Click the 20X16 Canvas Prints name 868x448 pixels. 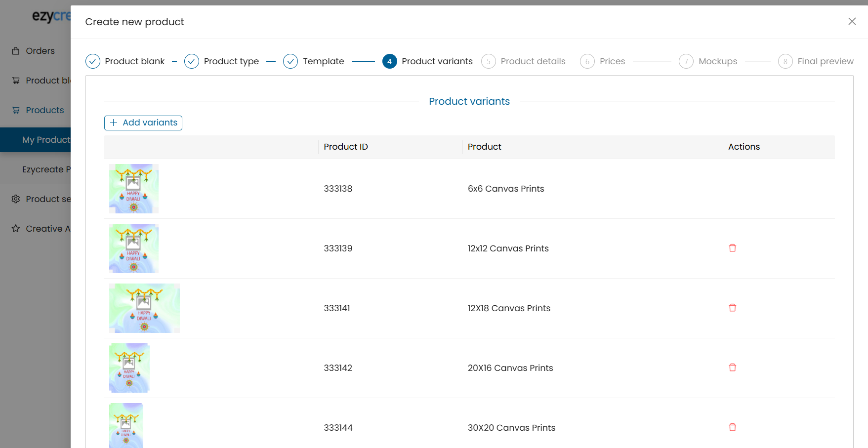point(510,368)
